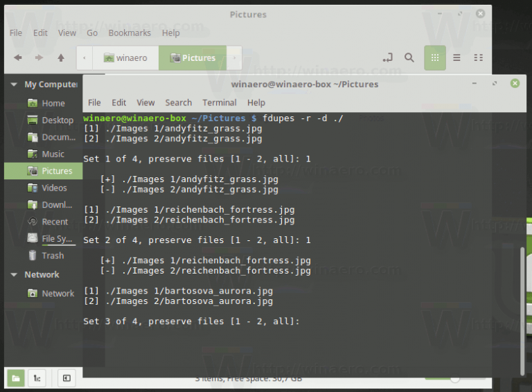This screenshot has width=532, height=392.
Task: Collapse the My Computer section
Action: point(14,84)
